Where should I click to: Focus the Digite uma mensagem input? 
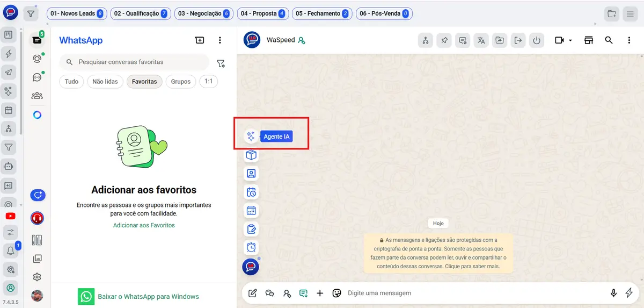coord(475,293)
